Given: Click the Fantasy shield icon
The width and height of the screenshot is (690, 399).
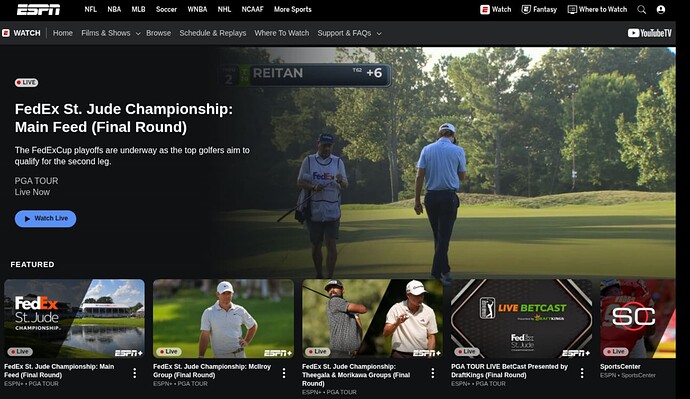Looking at the screenshot, I should [x=525, y=9].
